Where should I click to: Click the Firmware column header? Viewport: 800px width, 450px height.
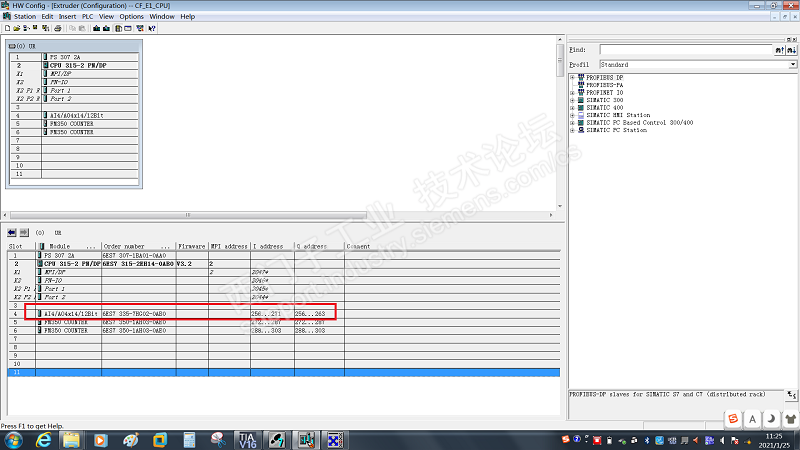[192, 246]
